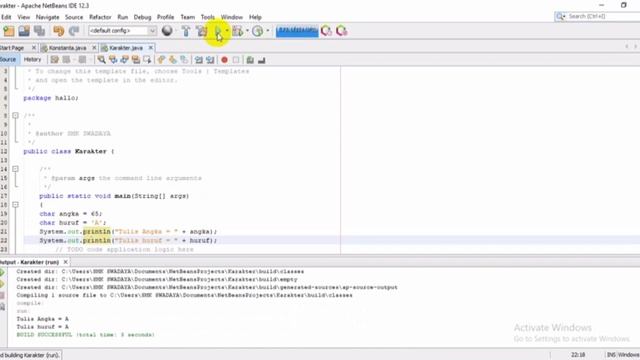Close the Karakter.java tab

pos(151,48)
